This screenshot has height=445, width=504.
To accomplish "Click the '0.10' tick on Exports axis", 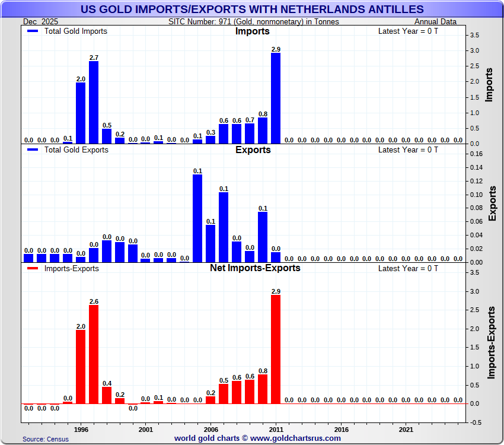I will pos(476,195).
